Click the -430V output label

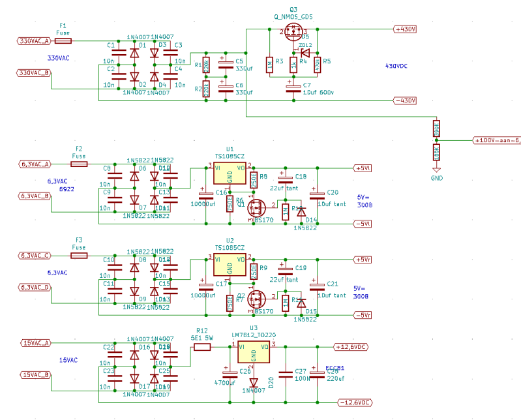(405, 100)
